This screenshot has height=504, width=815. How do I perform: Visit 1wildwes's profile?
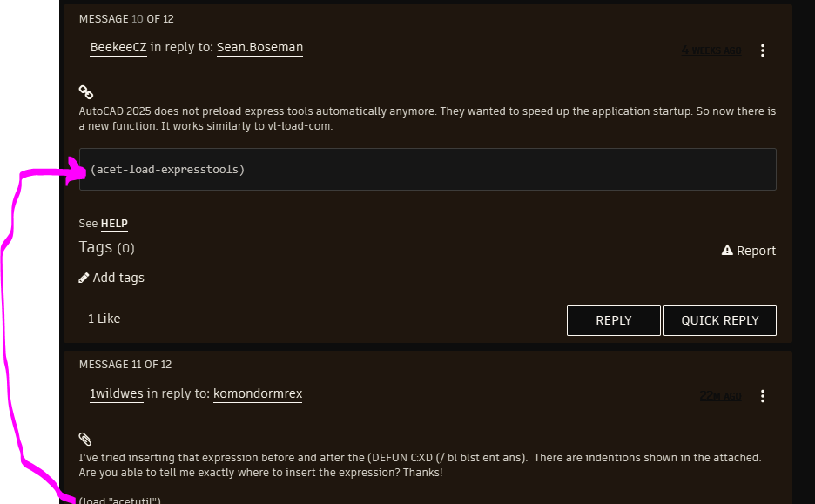[117, 393]
